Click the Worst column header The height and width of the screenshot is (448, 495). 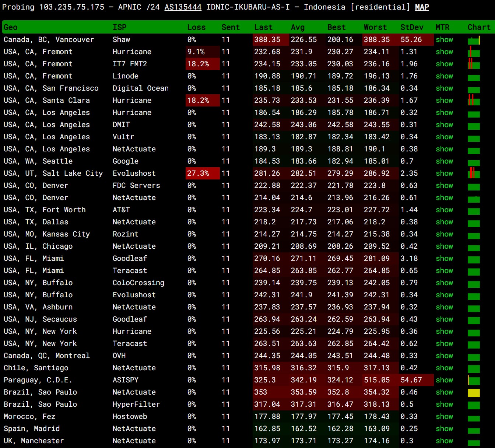375,27
